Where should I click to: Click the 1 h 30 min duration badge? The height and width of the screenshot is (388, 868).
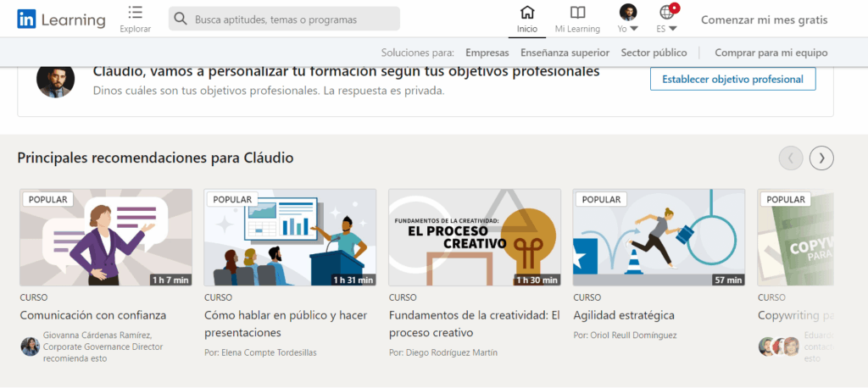537,280
